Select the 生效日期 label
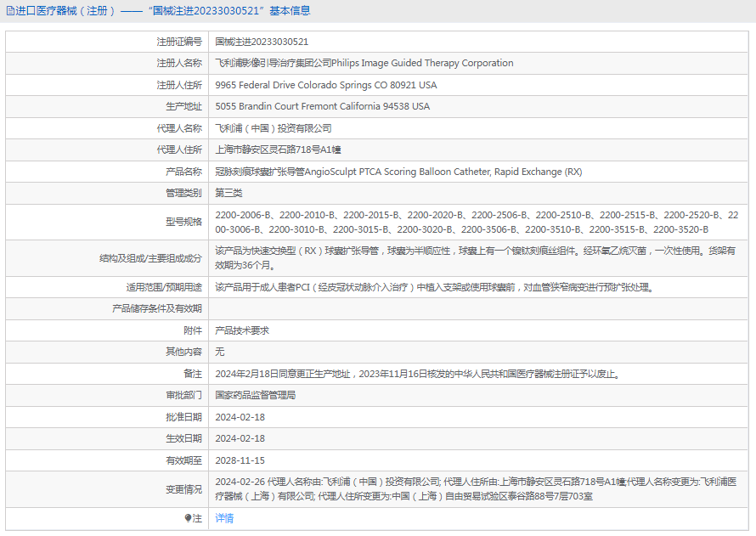This screenshot has height=536, width=756. (x=183, y=438)
